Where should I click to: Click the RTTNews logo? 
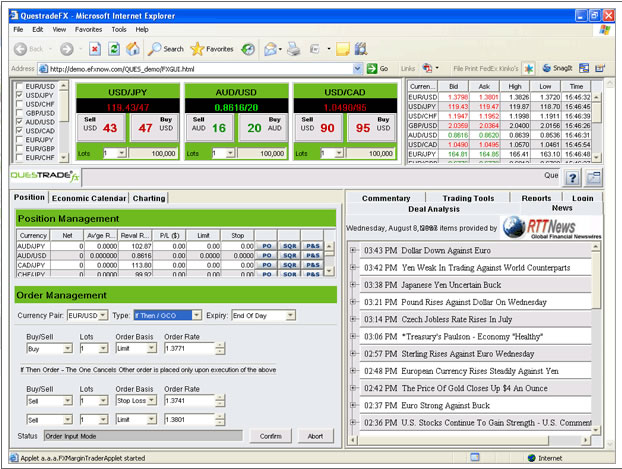click(551, 227)
